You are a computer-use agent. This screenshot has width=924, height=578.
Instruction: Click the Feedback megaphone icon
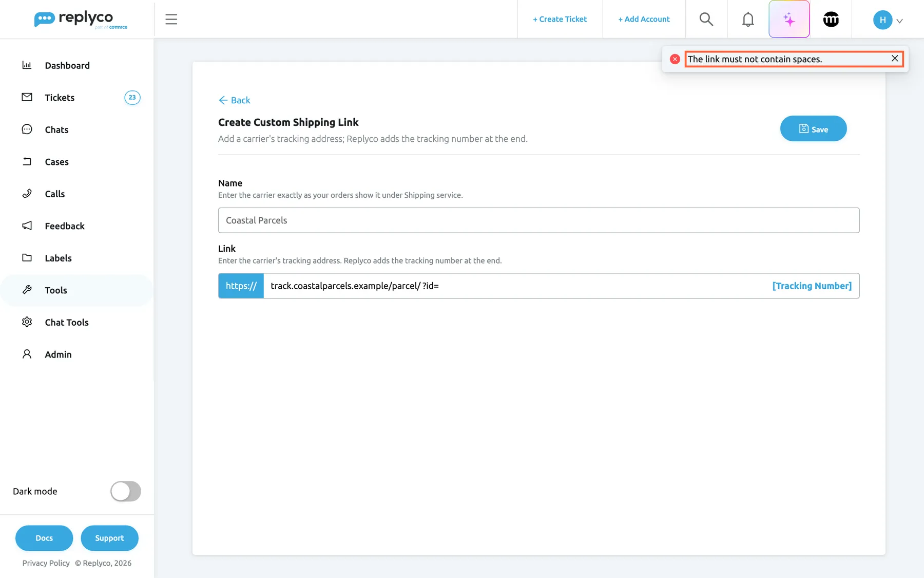coord(27,226)
